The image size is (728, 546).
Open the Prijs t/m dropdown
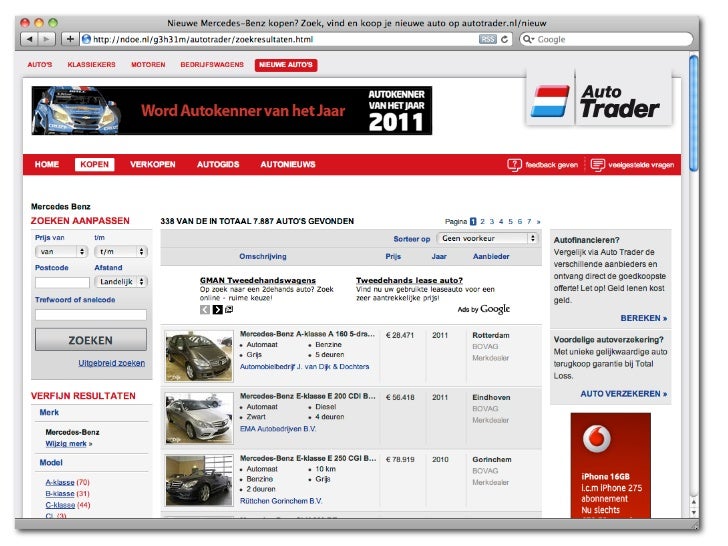(121, 252)
